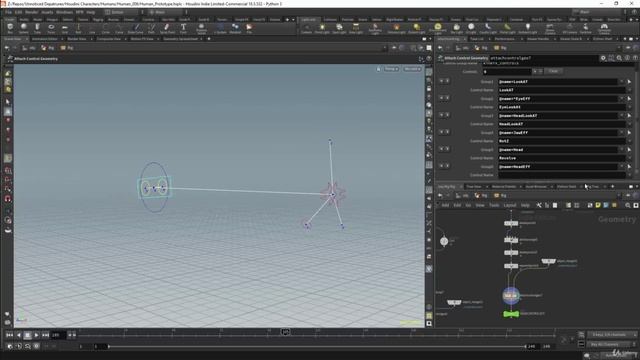The height and width of the screenshot is (360, 640).
Task: Select the Metaball shelf tool
Action: coord(235,28)
